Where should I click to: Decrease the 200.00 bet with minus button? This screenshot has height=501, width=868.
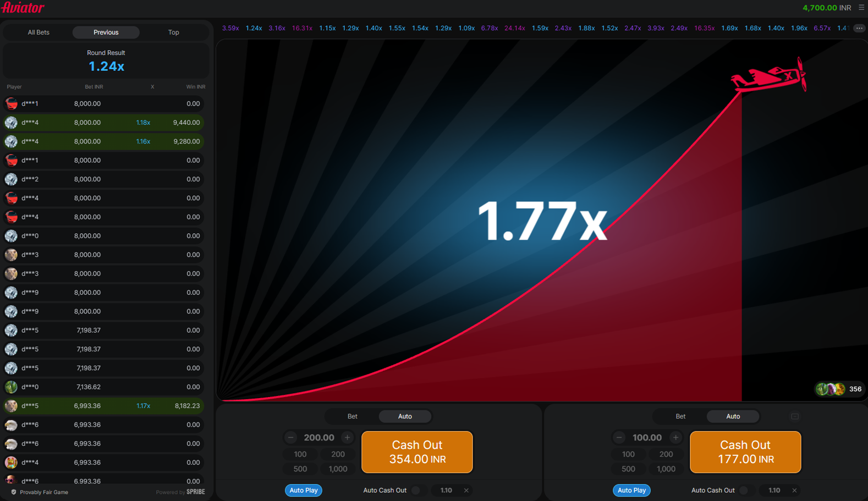pyautogui.click(x=291, y=438)
